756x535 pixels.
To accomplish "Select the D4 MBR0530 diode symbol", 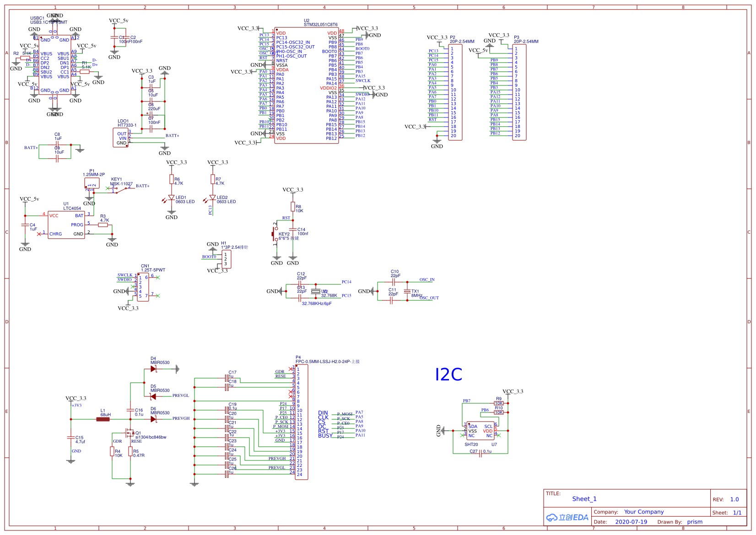I will pos(153,369).
